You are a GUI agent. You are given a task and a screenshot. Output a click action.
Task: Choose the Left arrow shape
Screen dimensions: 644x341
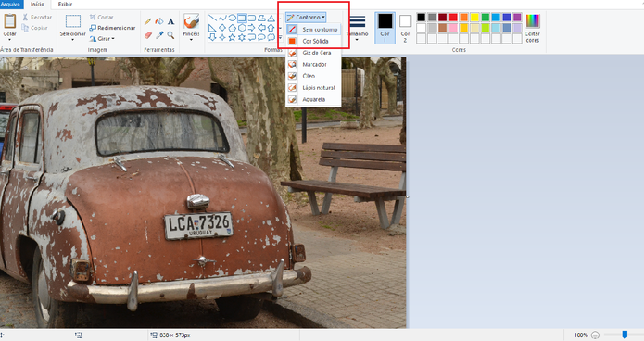pos(261,28)
